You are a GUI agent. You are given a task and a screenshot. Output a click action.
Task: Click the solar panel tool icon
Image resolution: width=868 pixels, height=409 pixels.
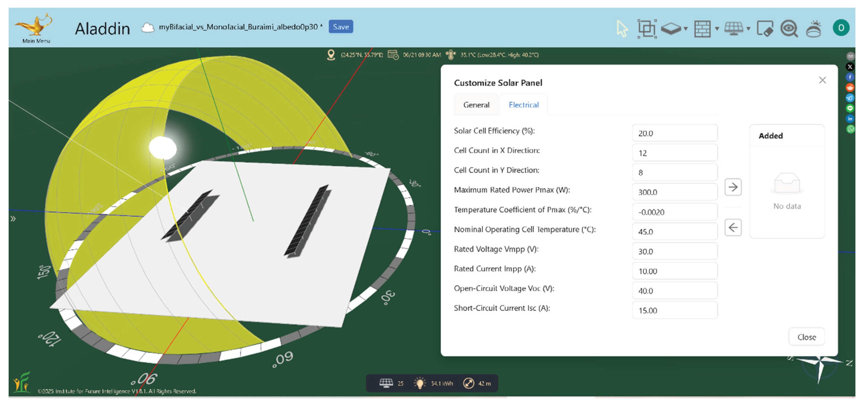(x=733, y=28)
